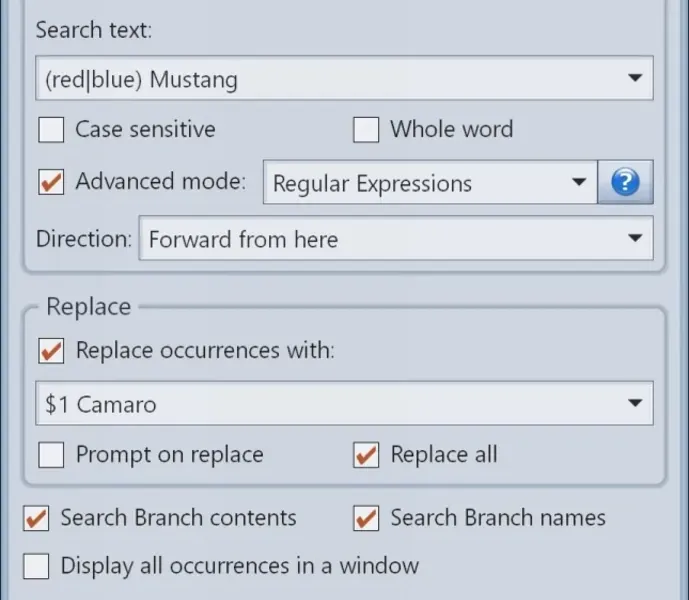Click the 'Search Branch contents' label
The height and width of the screenshot is (600, 689).
178,518
